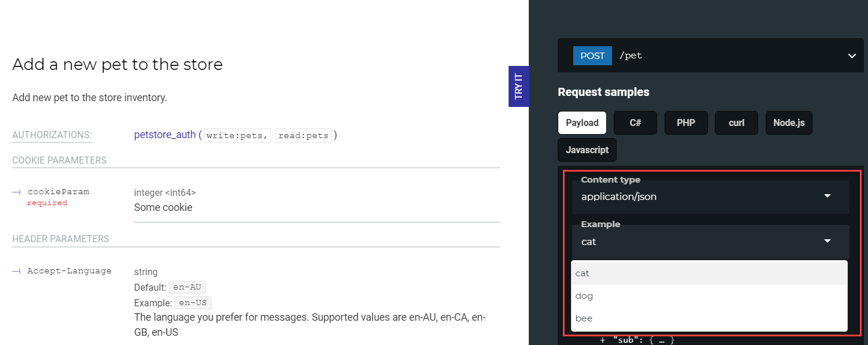Switch to the C# sample tab

(x=635, y=123)
